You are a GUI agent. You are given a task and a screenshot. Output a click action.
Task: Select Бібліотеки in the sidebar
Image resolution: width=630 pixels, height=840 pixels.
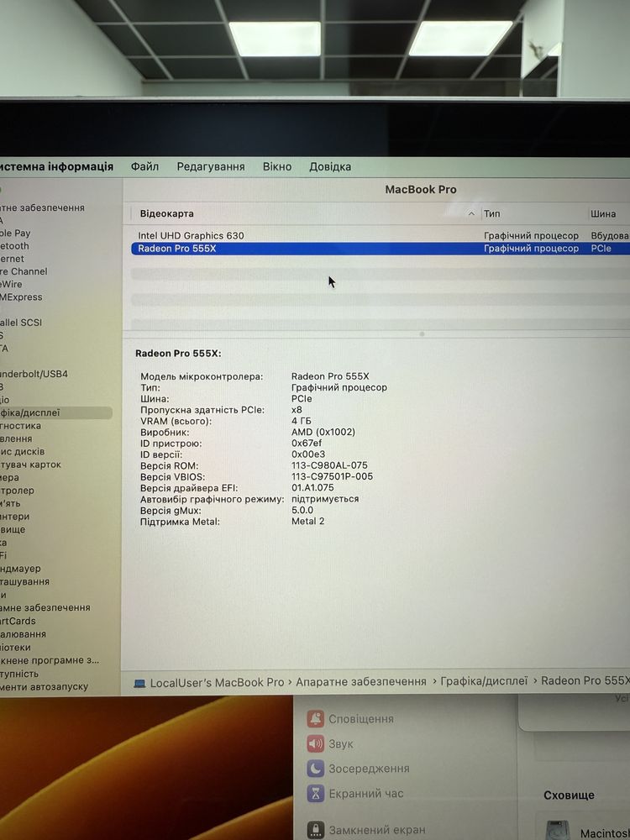pyautogui.click(x=15, y=647)
